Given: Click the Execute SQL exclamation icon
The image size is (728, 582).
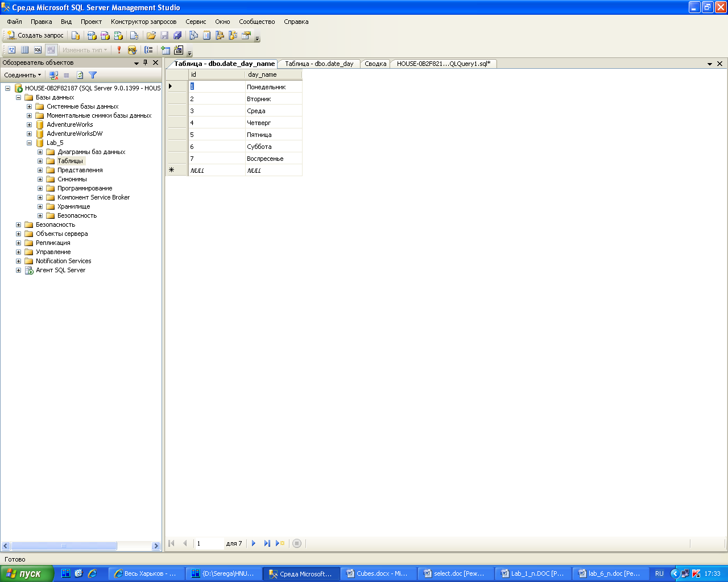Looking at the screenshot, I should tap(119, 50).
